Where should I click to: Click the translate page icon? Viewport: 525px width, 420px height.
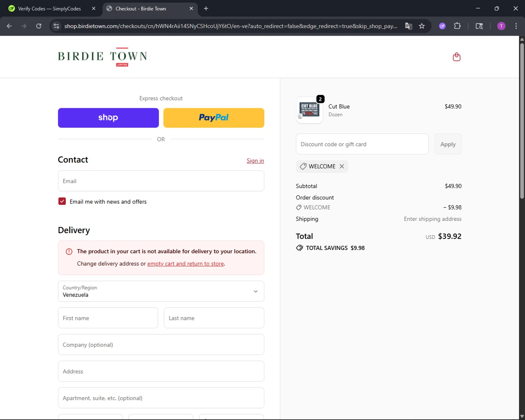pos(408,26)
